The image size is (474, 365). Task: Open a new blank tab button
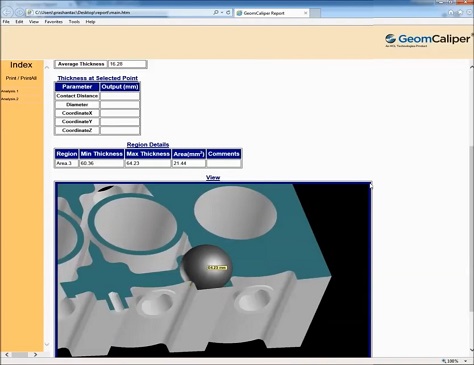(315, 13)
